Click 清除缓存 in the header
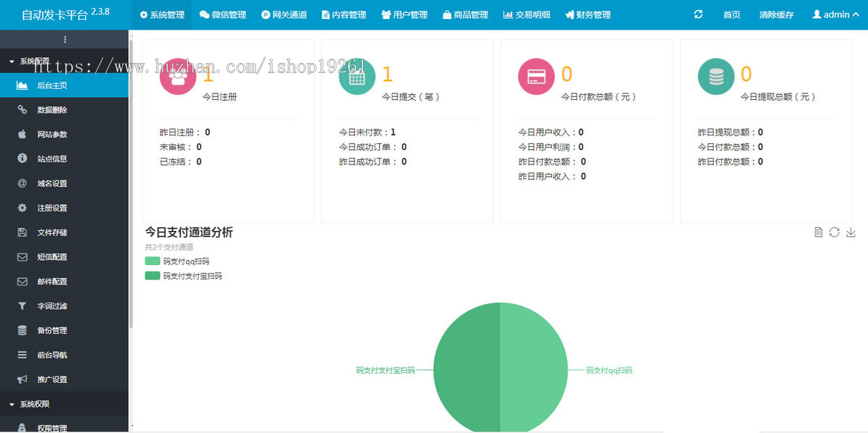Viewport: 868px width, 433px height. [776, 15]
